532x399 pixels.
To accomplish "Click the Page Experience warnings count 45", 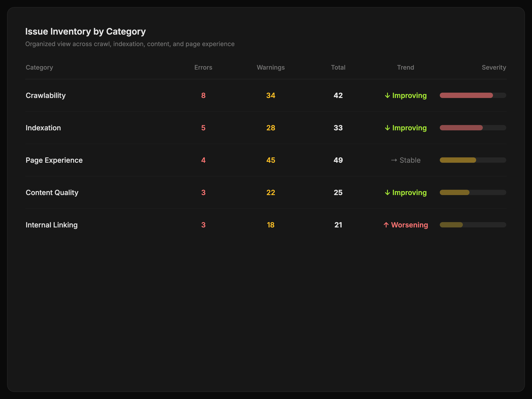I will pyautogui.click(x=271, y=160).
